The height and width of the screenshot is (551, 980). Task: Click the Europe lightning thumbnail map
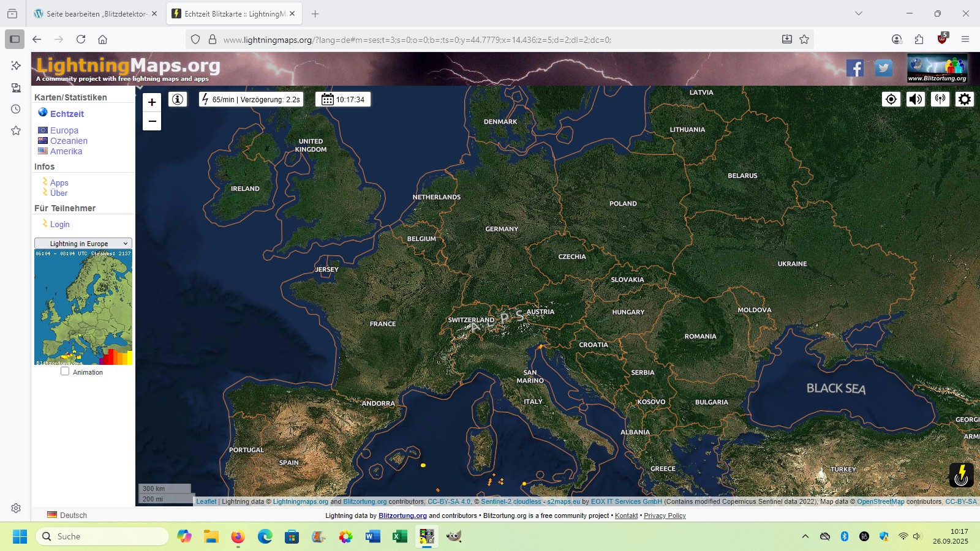pos(83,307)
